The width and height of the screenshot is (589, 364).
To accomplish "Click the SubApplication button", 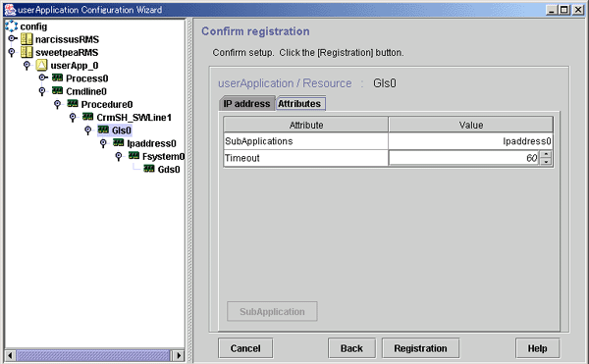I will (x=272, y=311).
